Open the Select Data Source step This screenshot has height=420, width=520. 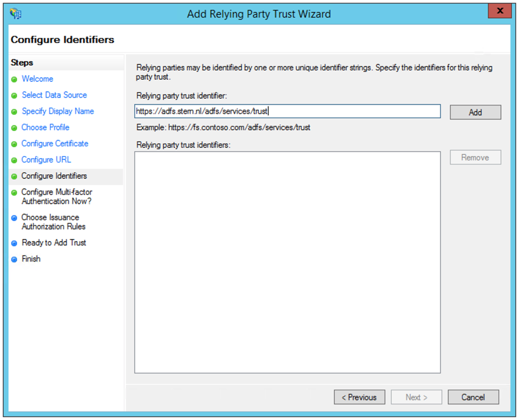tap(54, 95)
